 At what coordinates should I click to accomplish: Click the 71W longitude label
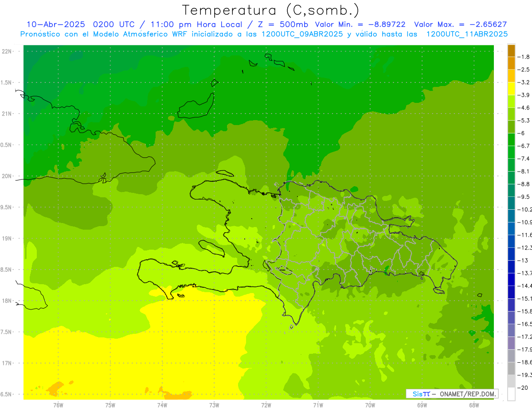[x=318, y=405]
